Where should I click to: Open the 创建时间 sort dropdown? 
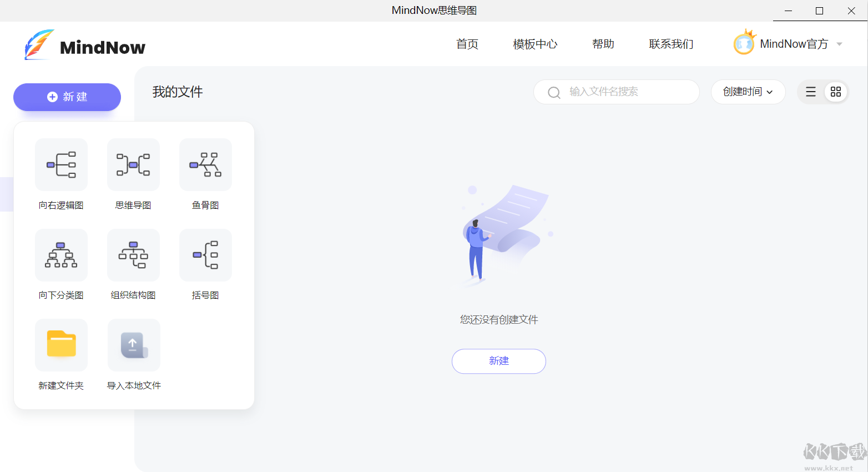[x=748, y=92]
